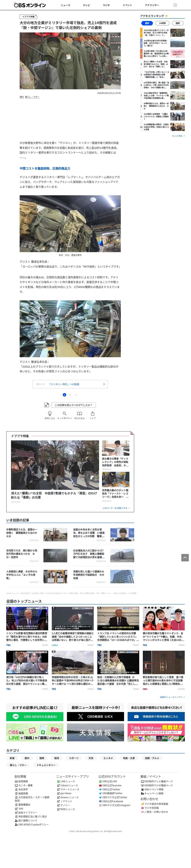Viewport: 191px width, 868px height.
Task: Select the ドキュメンタリー category chip
Action: (46, 765)
